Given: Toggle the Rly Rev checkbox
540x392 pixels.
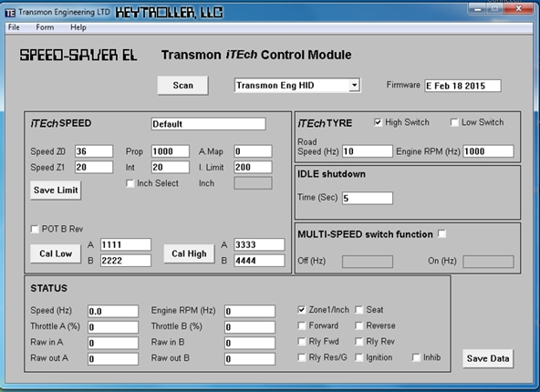Looking at the screenshot, I should [x=358, y=342].
